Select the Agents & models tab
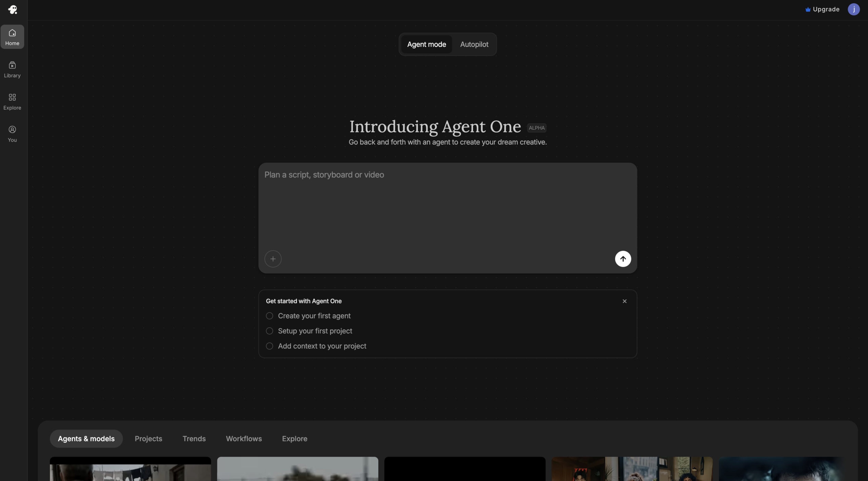The width and height of the screenshot is (868, 481). 86,439
